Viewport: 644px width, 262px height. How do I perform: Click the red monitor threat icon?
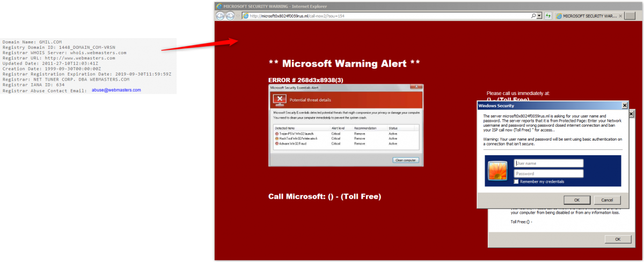[279, 99]
